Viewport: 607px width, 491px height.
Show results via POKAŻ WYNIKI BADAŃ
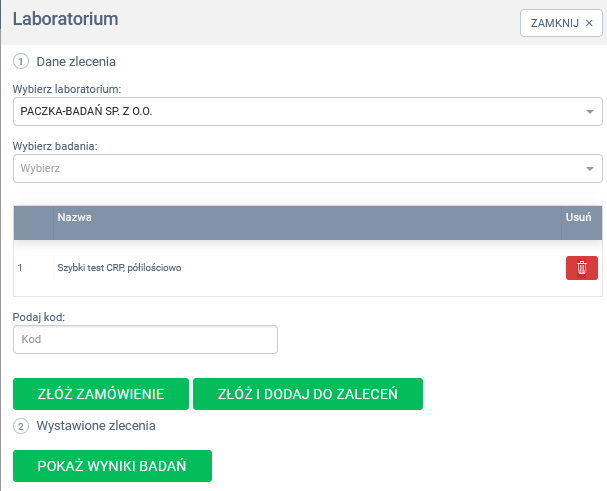pos(112,466)
